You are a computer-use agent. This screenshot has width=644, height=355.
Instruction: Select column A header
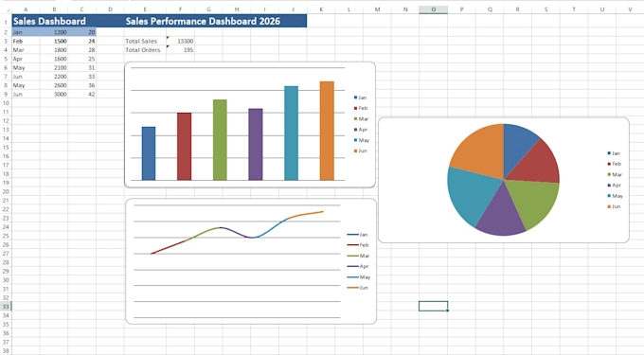(26, 9)
